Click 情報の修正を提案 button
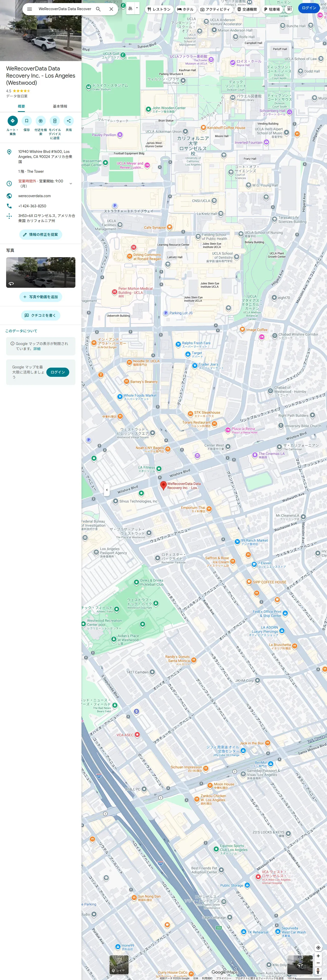 pyautogui.click(x=41, y=235)
